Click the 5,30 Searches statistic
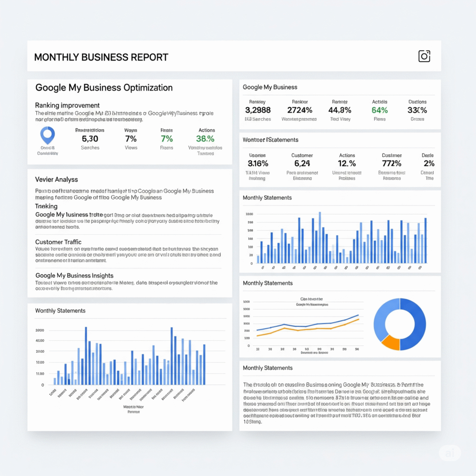 (90, 139)
